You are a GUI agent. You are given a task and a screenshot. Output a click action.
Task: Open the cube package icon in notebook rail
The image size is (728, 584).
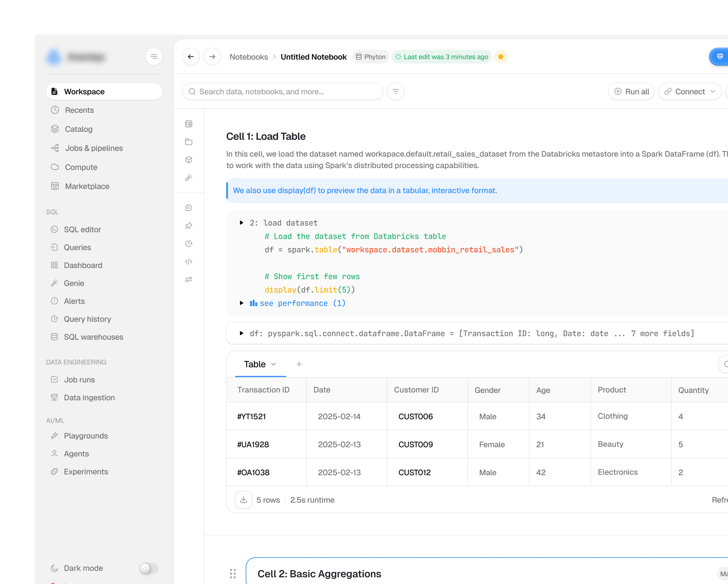click(189, 160)
